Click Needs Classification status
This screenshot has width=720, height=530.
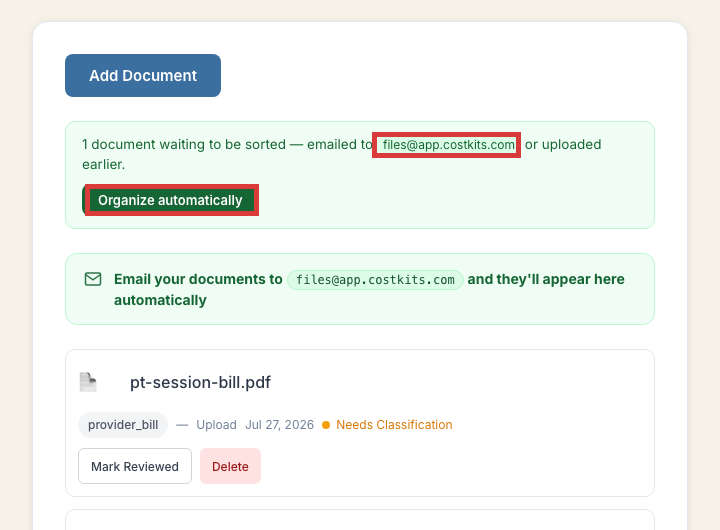pyautogui.click(x=394, y=425)
